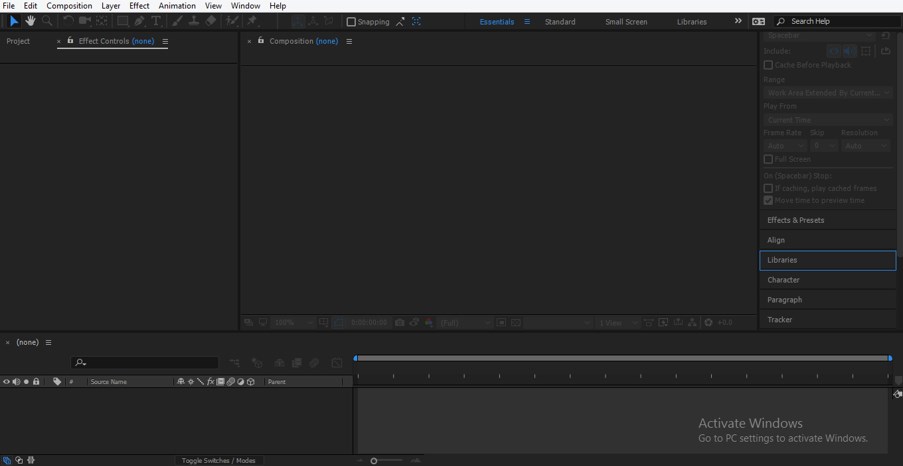Click the eye video visibility column icon
This screenshot has height=466, width=903.
click(6, 381)
